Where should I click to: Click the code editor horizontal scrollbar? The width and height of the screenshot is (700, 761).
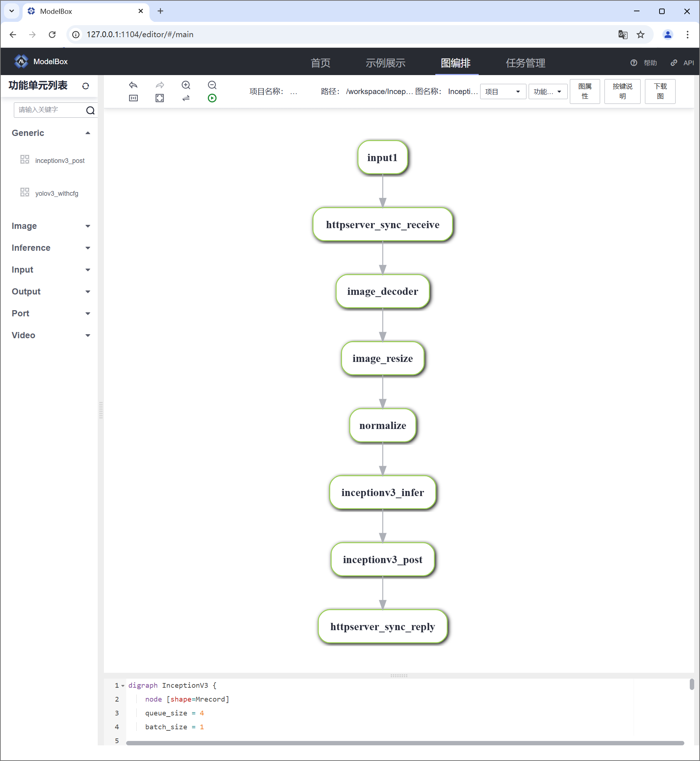point(405,743)
